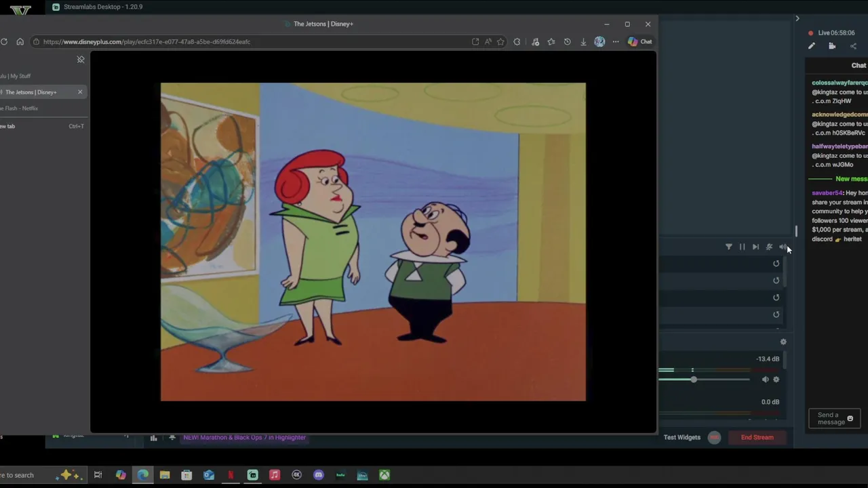Image resolution: width=868 pixels, height=488 pixels.
Task: Click The Jetsons video playback area
Action: 373,242
